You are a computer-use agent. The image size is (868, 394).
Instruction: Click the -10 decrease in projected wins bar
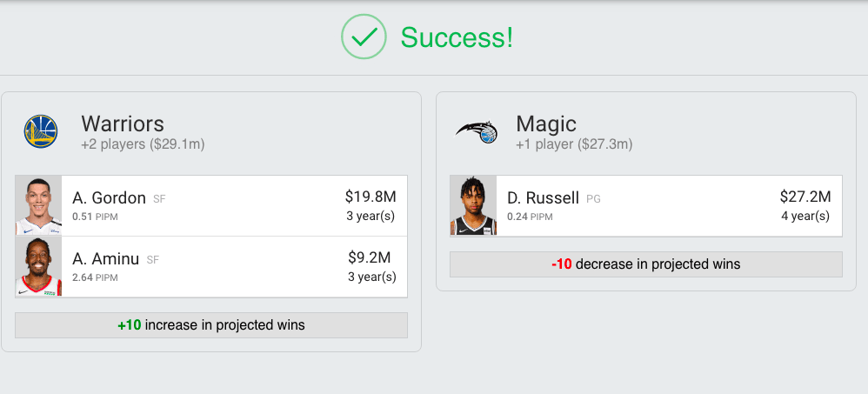pyautogui.click(x=646, y=264)
